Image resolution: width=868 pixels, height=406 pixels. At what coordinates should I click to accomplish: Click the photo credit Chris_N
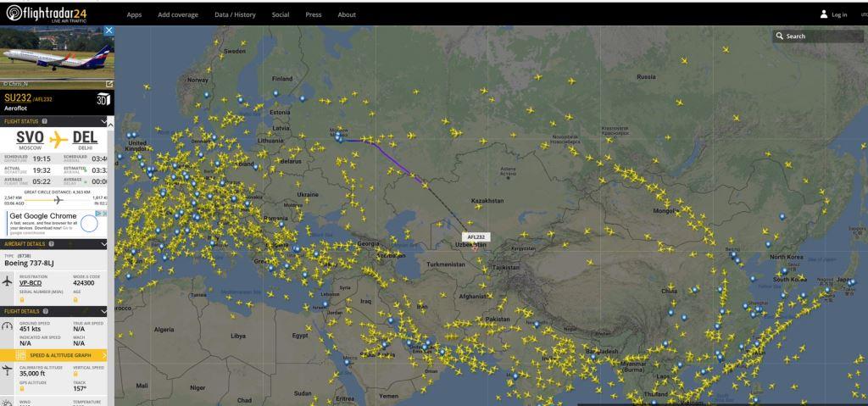coord(15,84)
